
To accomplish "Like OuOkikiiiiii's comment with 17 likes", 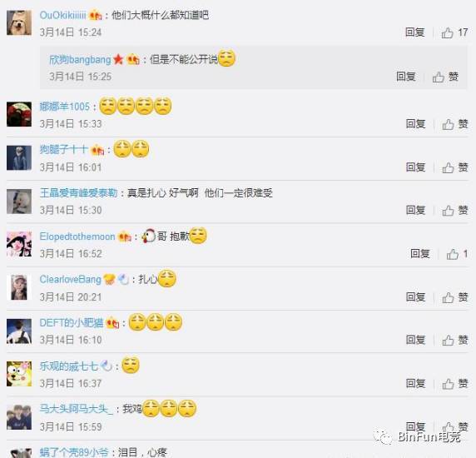I will tap(454, 32).
